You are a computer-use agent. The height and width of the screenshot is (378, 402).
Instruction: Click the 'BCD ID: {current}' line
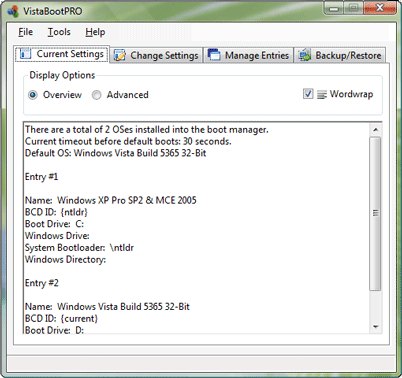(x=61, y=319)
